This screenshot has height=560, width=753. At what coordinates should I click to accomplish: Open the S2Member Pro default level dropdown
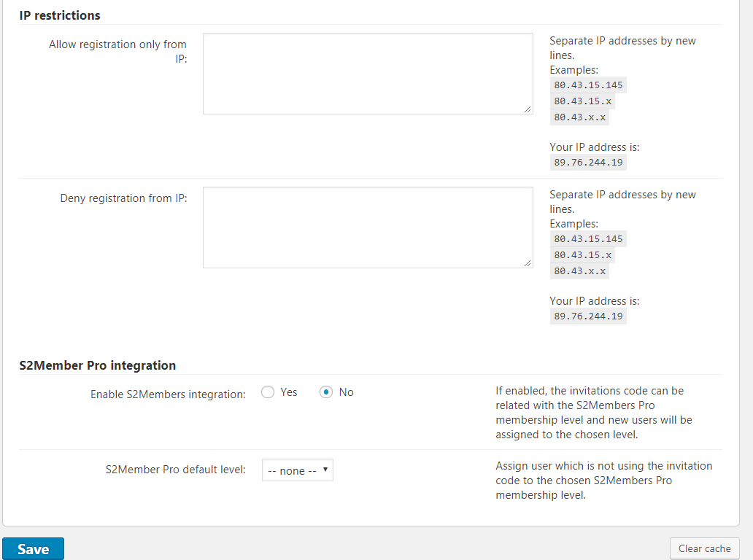click(297, 470)
